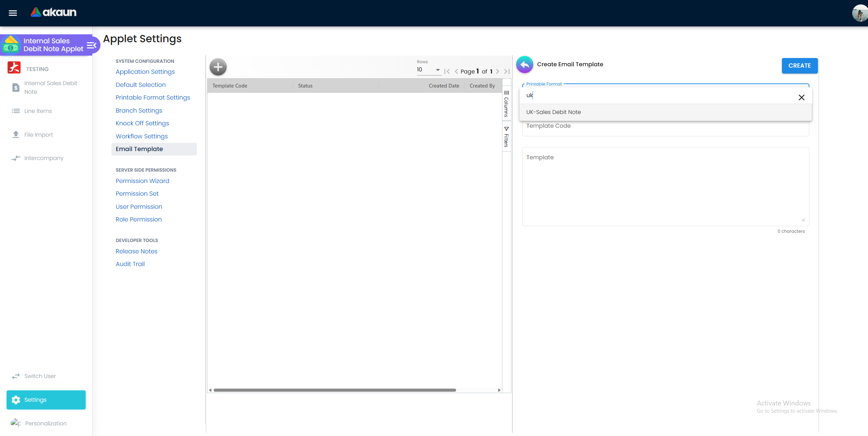Open Audit Trail link
Viewport: 868px width, 436px height.
point(130,264)
